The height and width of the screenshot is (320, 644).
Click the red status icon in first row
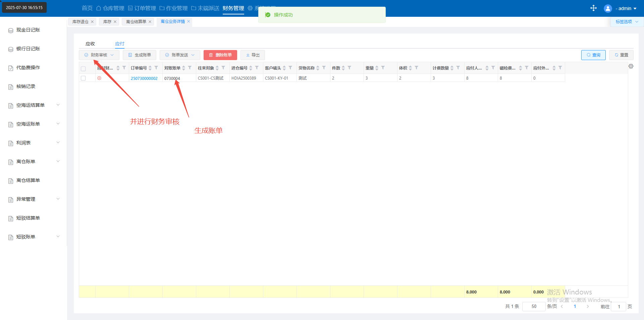(99, 78)
